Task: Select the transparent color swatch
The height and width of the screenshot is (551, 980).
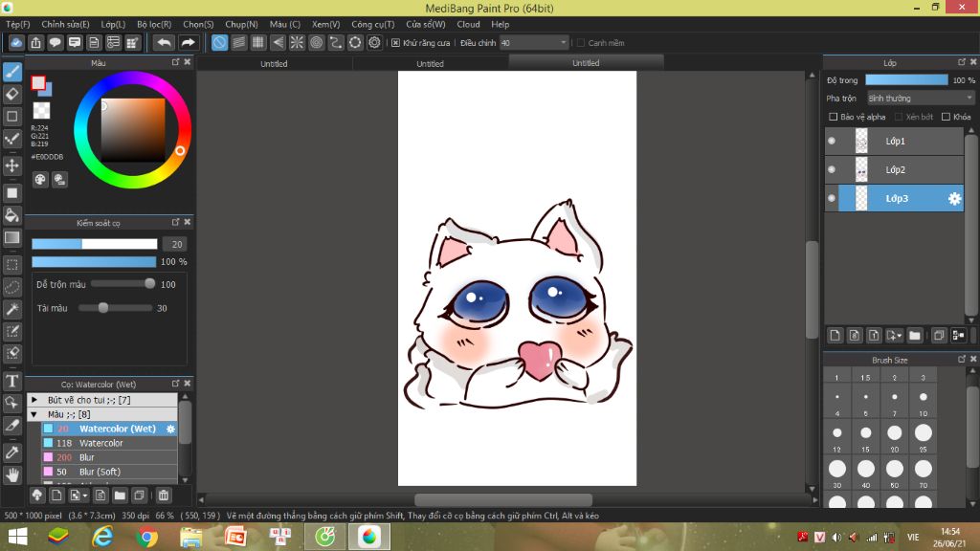Action: 41,111
